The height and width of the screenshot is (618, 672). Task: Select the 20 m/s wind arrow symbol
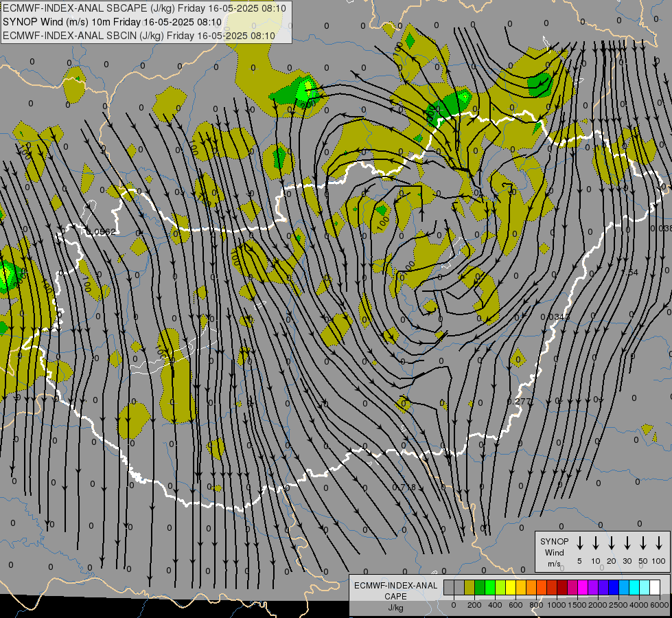611,543
